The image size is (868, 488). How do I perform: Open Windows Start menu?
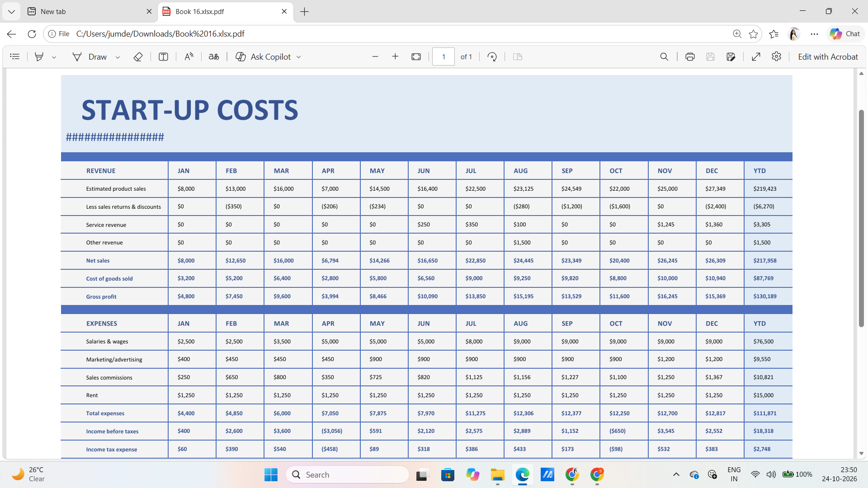point(271,474)
